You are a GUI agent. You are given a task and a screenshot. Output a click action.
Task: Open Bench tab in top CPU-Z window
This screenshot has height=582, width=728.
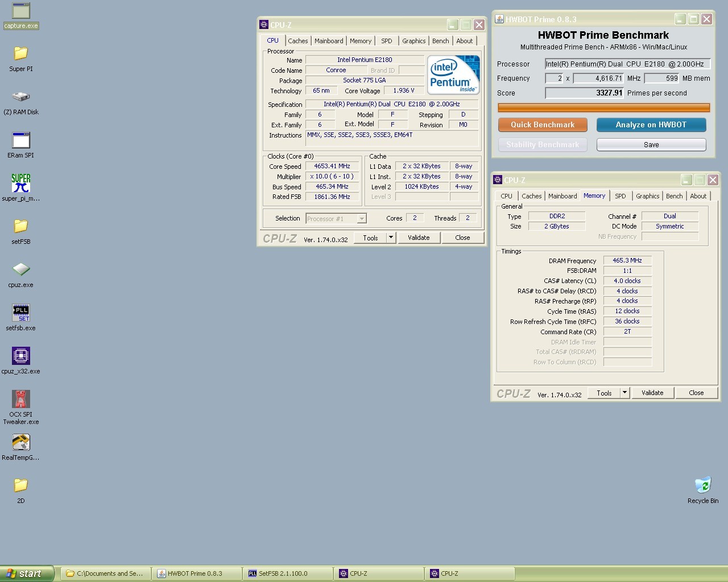(441, 41)
